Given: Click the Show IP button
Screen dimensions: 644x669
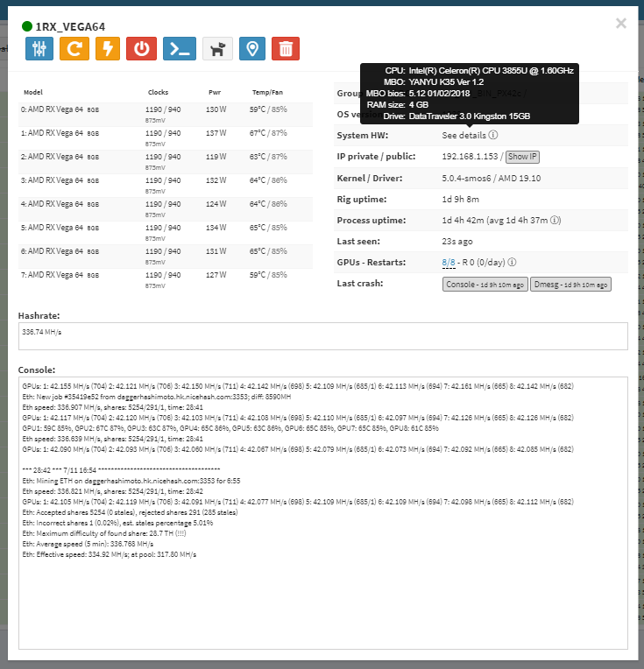Looking at the screenshot, I should pyautogui.click(x=522, y=157).
